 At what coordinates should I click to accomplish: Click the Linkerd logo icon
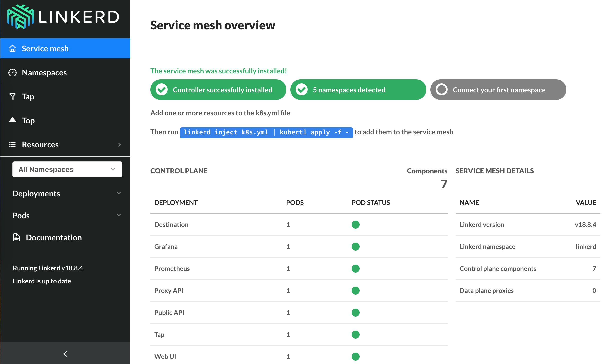click(20, 17)
